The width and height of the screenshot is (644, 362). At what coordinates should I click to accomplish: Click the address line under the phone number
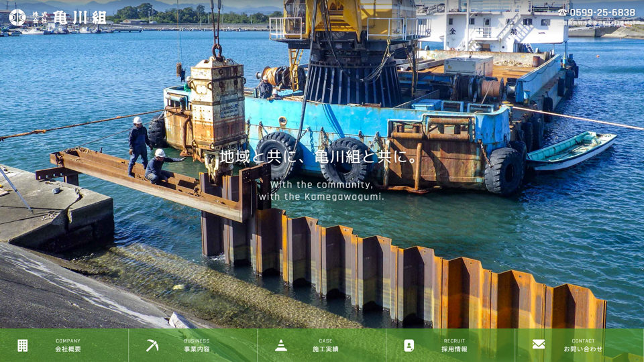coord(598,23)
